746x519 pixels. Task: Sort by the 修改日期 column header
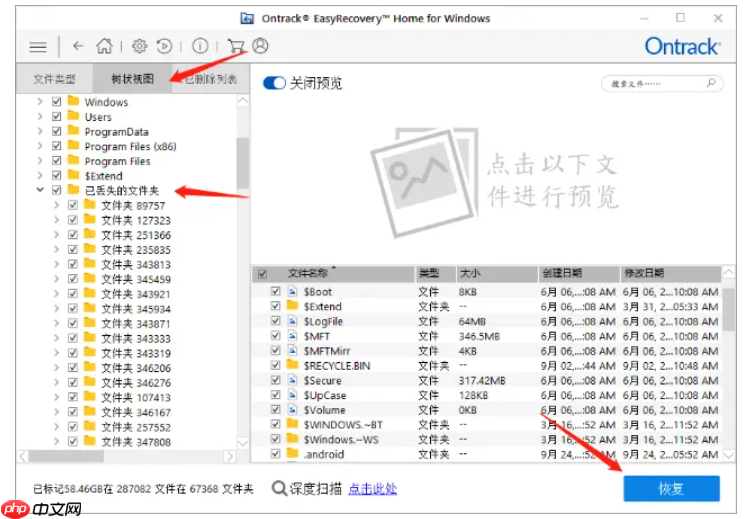click(670, 274)
